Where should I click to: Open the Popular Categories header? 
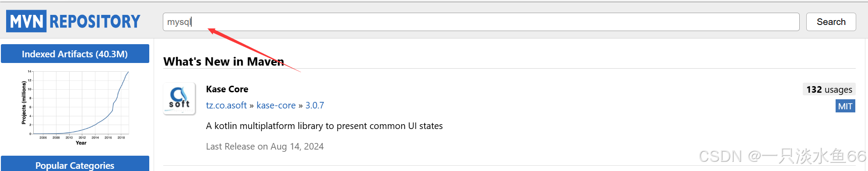(x=75, y=164)
